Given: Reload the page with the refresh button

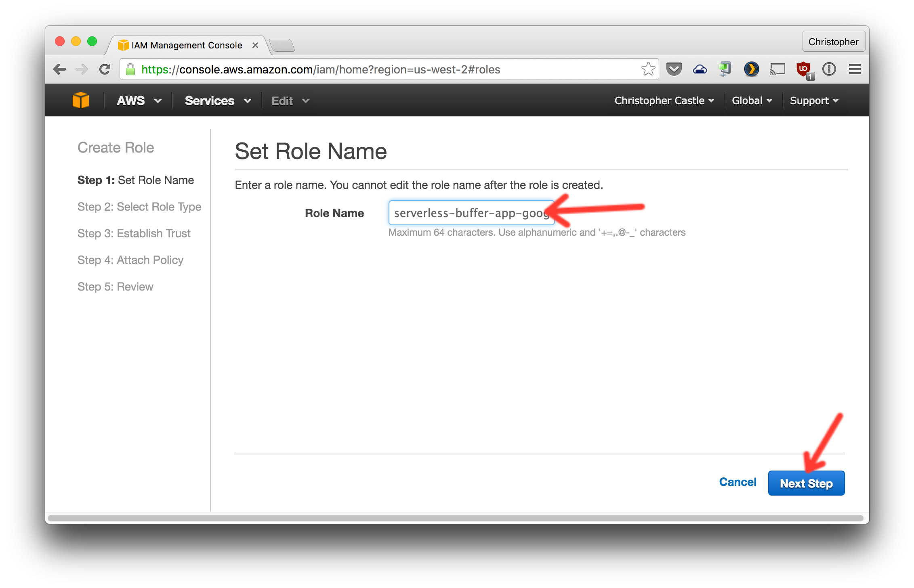Looking at the screenshot, I should coord(105,69).
